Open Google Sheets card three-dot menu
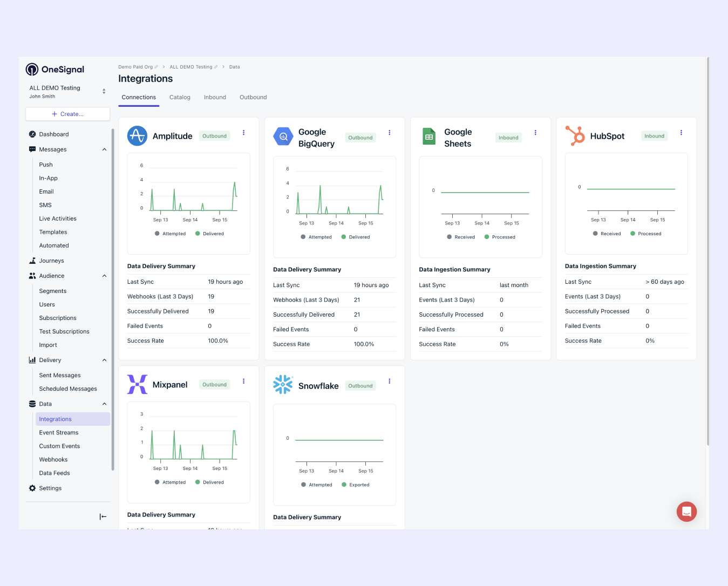728x586 pixels. (535, 133)
